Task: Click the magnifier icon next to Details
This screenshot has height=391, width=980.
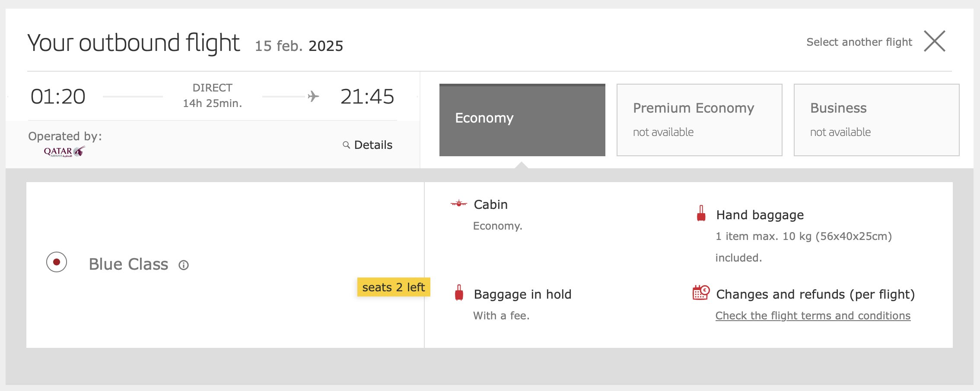Action: tap(346, 145)
